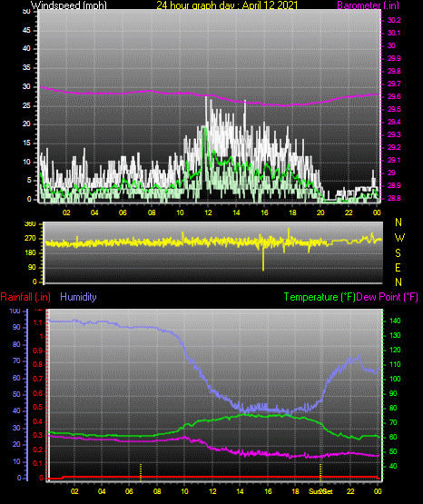The height and width of the screenshot is (504, 423).
Task: Click the SunSet label on bottom axis
Action: (320, 491)
